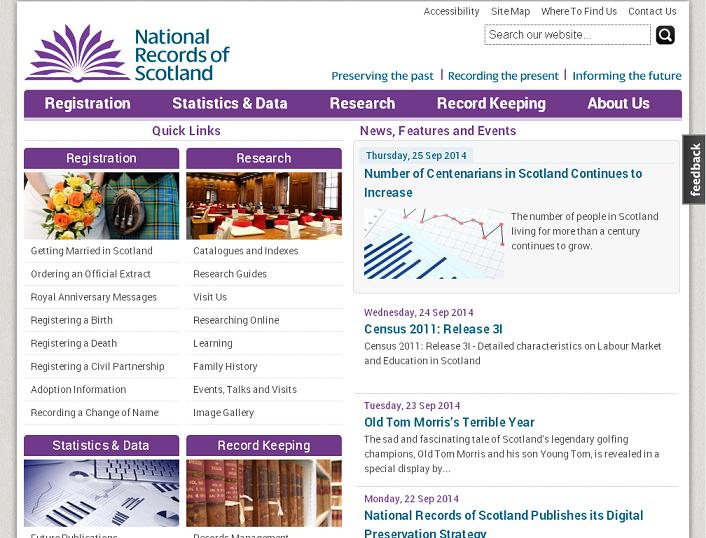The image size is (706, 538).
Task: Click the Recording the present tagline
Action: [503, 76]
